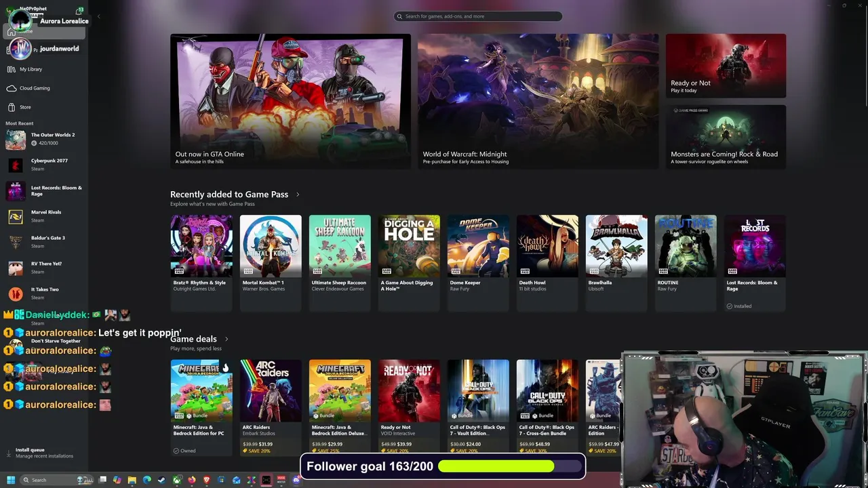Select Baldur's Gate 3 in sidebar
This screenshot has height=488, width=868.
(44, 242)
